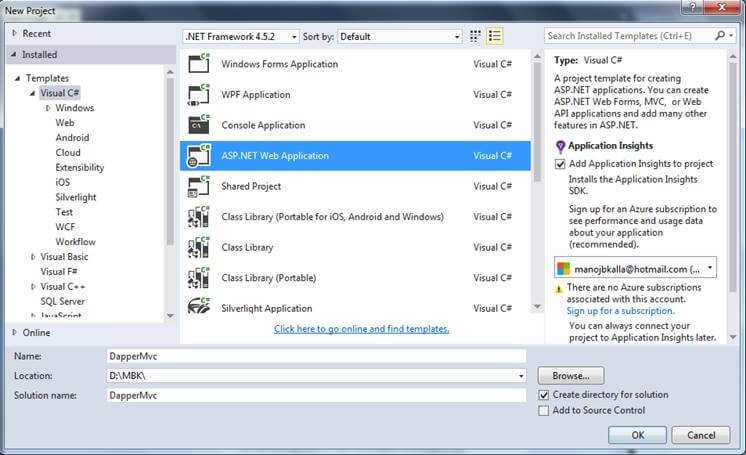This screenshot has width=746, height=455.
Task: Open Sign up for a subscription link
Action: click(x=620, y=311)
